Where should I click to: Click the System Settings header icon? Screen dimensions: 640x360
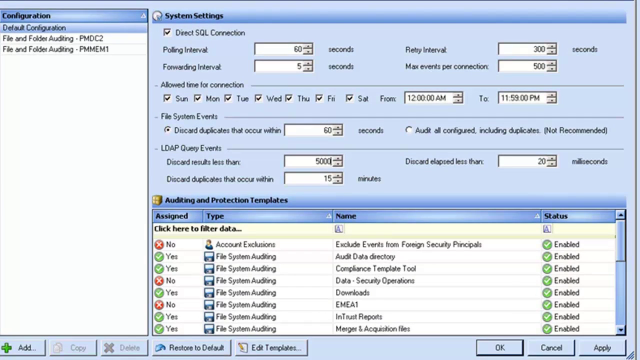[158, 16]
